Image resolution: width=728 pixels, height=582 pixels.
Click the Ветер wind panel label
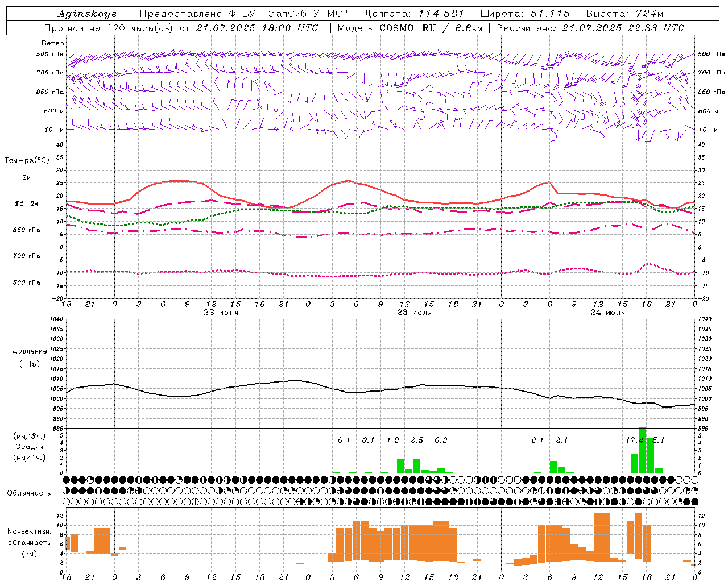[x=53, y=43]
